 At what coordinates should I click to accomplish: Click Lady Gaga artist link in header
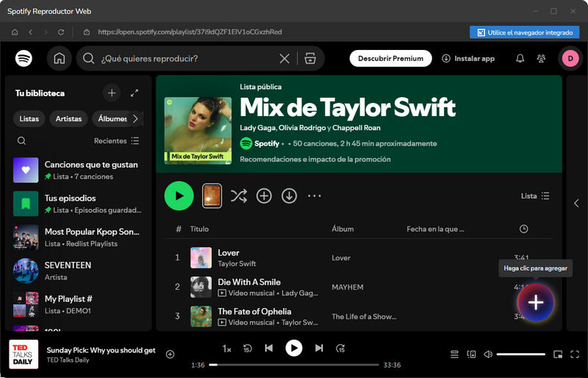coord(258,128)
